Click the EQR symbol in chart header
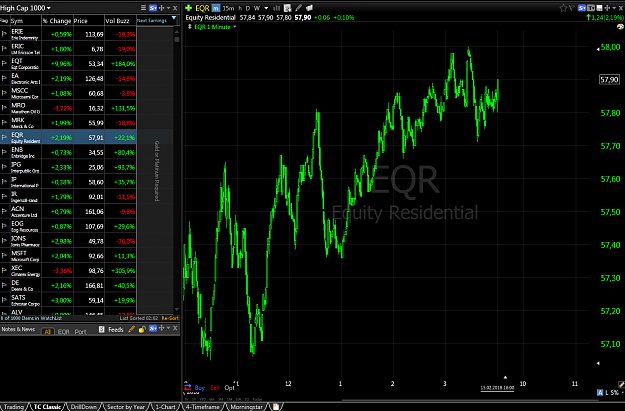This screenshot has width=625, height=411. coord(202,8)
